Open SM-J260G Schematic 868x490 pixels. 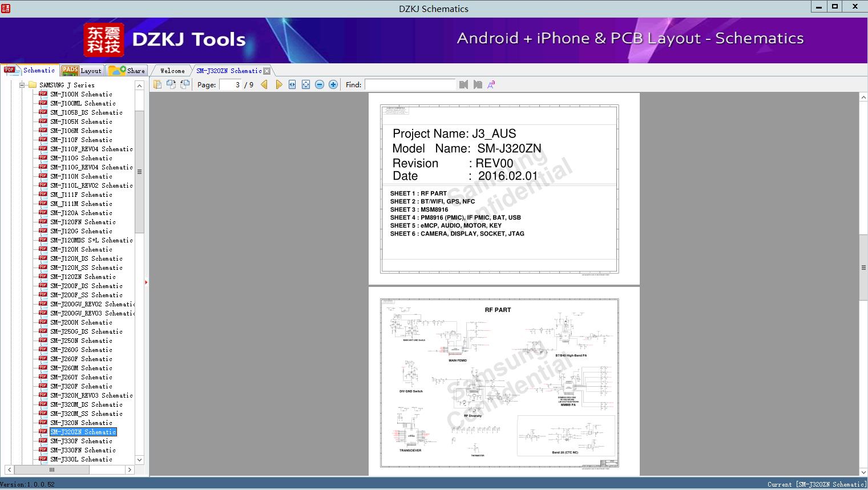point(81,350)
